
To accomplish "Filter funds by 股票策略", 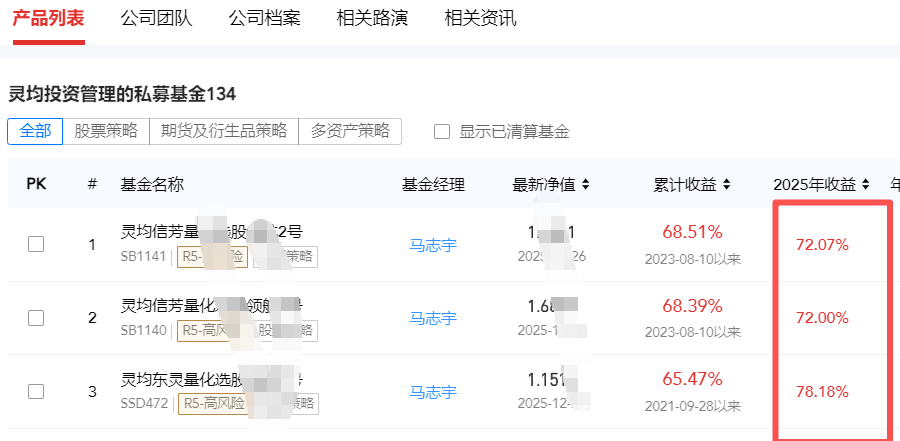I will coord(106,131).
